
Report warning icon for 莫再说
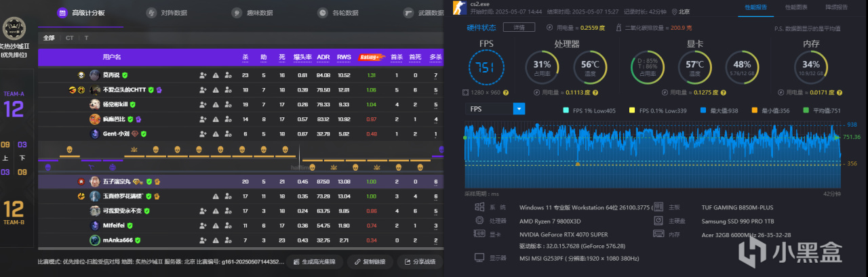click(x=216, y=75)
